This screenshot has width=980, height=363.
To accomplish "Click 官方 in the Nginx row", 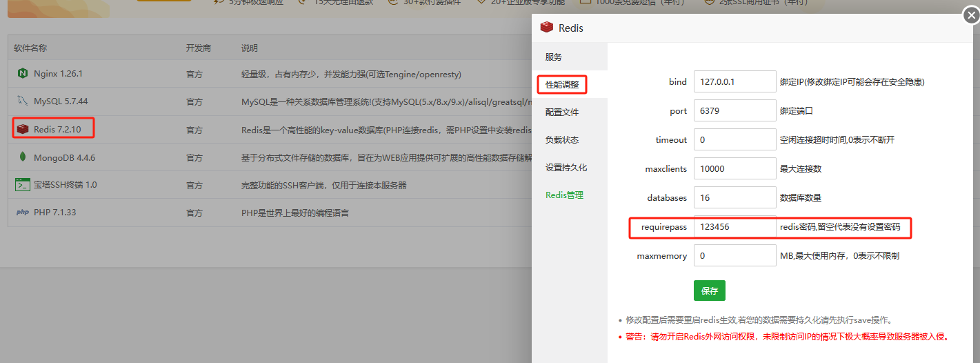I will click(194, 74).
